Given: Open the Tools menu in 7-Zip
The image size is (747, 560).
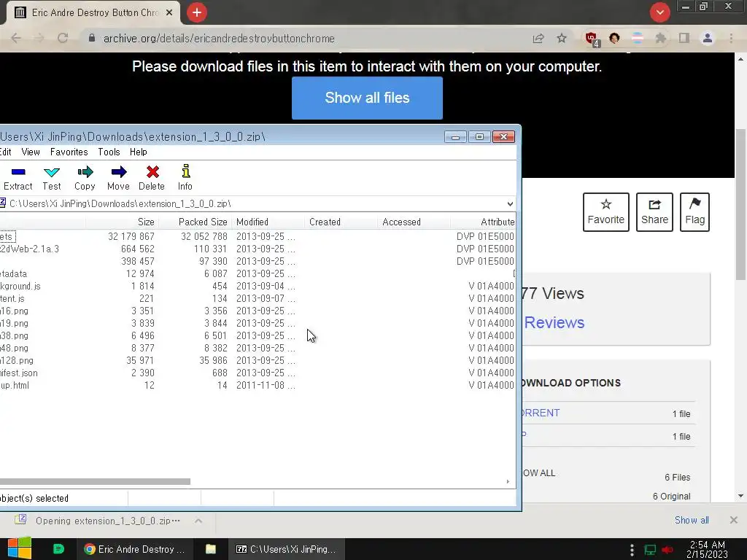Looking at the screenshot, I should pyautogui.click(x=109, y=152).
